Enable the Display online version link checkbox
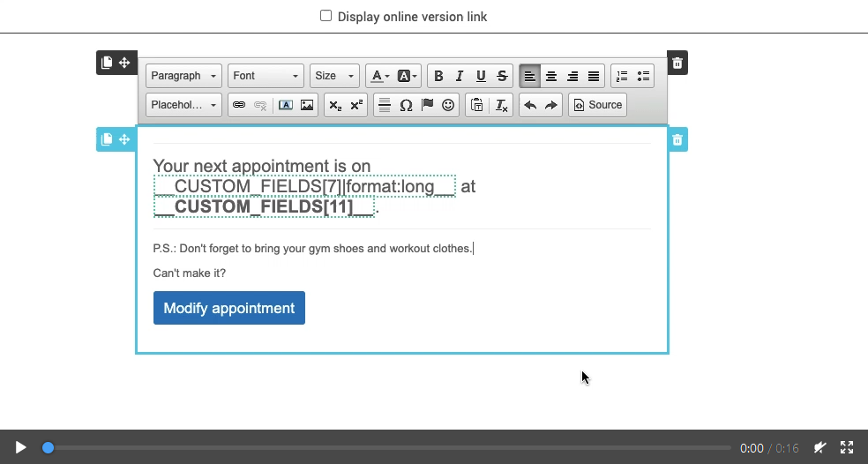The image size is (868, 464). (326, 16)
